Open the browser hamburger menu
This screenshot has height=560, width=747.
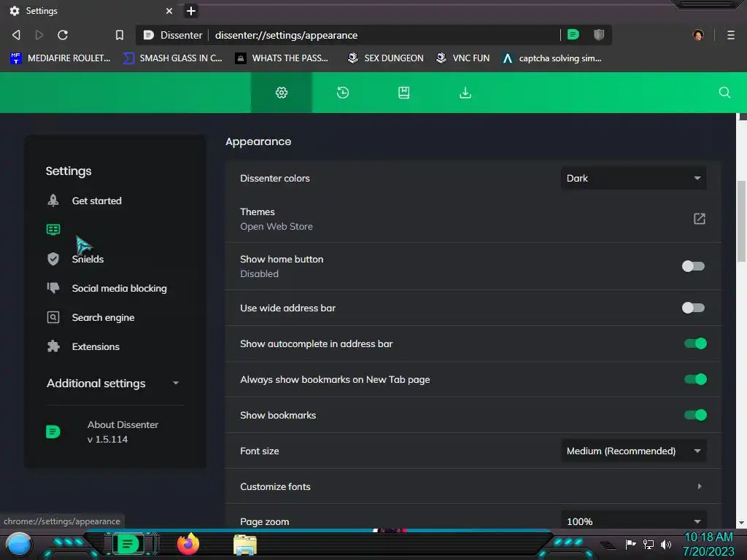[x=731, y=35]
